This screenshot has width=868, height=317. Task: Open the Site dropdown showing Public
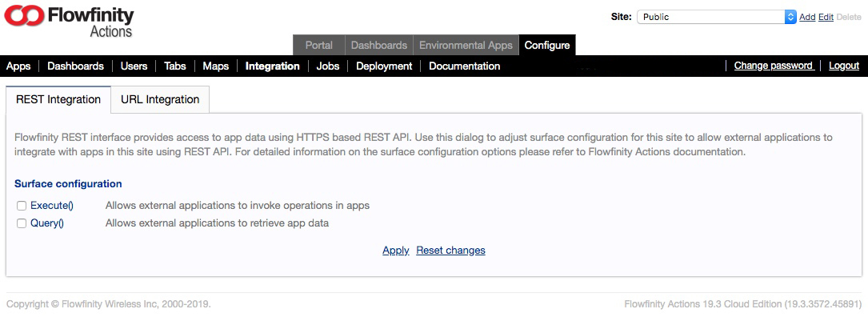716,17
